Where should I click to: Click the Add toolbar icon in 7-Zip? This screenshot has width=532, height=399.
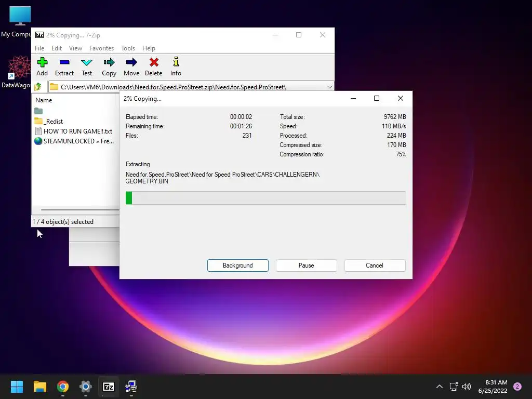tap(42, 66)
